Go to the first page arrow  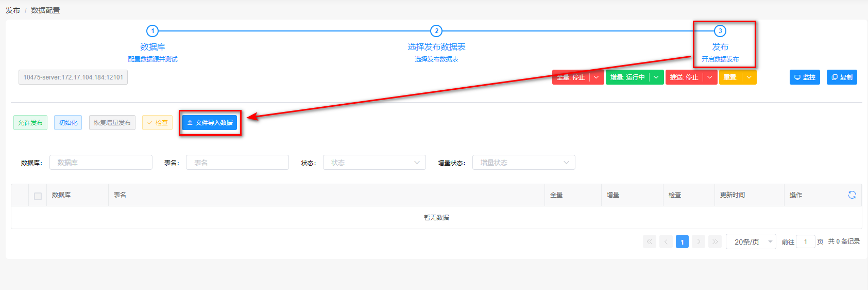point(650,241)
